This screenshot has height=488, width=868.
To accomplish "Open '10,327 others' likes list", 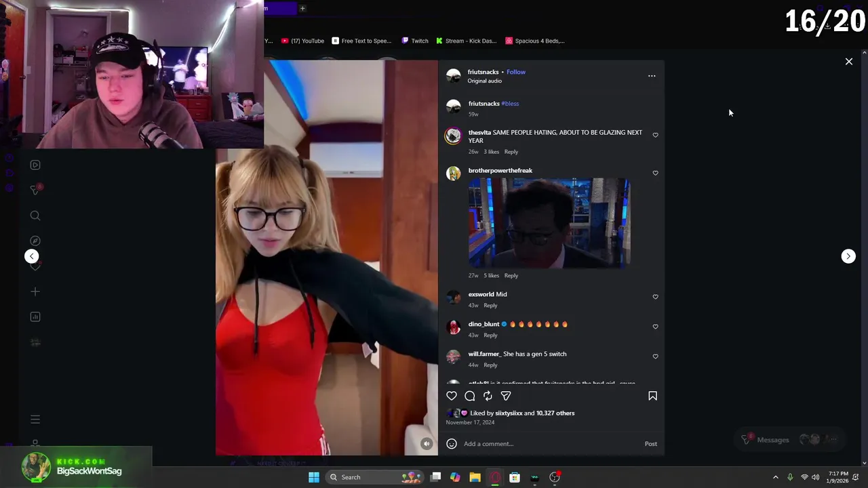I will [x=555, y=413].
